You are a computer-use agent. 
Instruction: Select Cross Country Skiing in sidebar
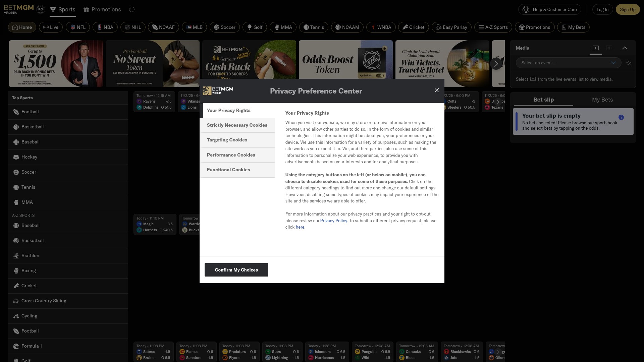click(68, 301)
